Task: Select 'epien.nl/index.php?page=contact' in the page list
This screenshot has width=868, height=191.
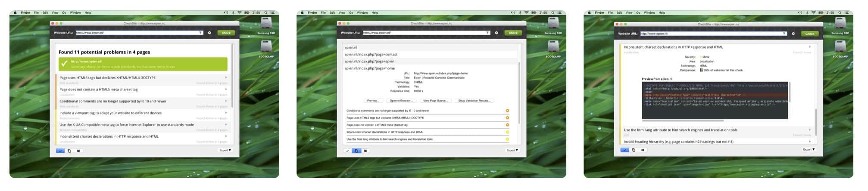Action: pos(371,55)
